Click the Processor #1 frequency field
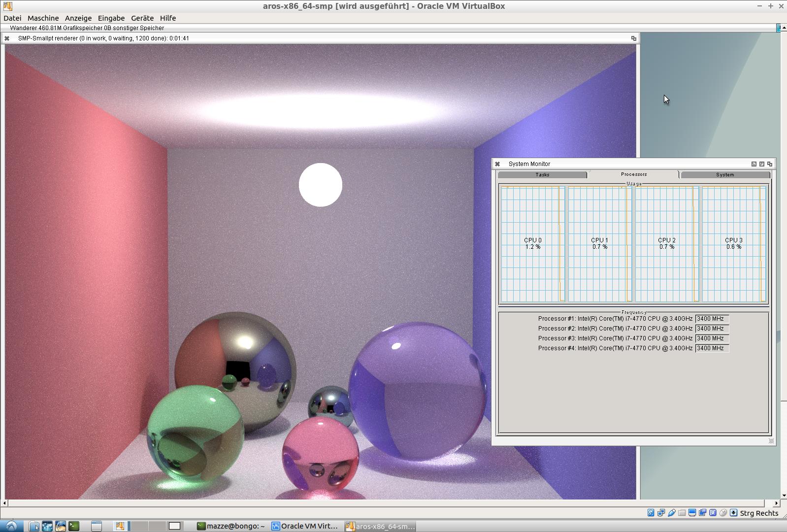The height and width of the screenshot is (532, 787). 712,319
